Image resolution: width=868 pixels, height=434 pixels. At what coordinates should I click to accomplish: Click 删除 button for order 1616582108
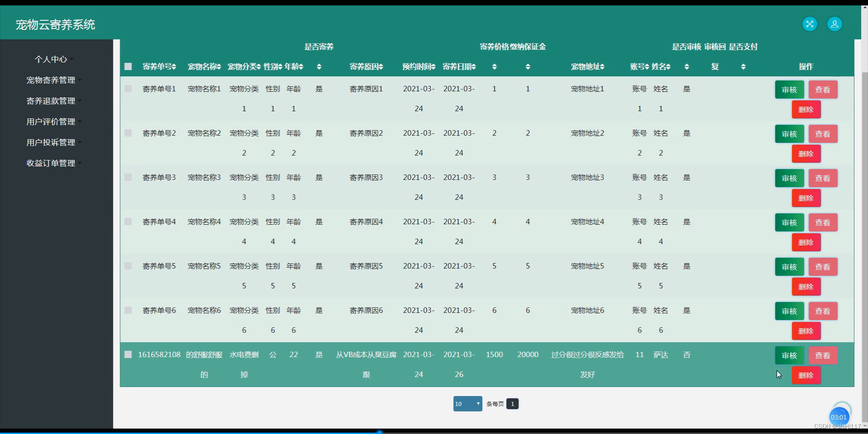point(806,375)
